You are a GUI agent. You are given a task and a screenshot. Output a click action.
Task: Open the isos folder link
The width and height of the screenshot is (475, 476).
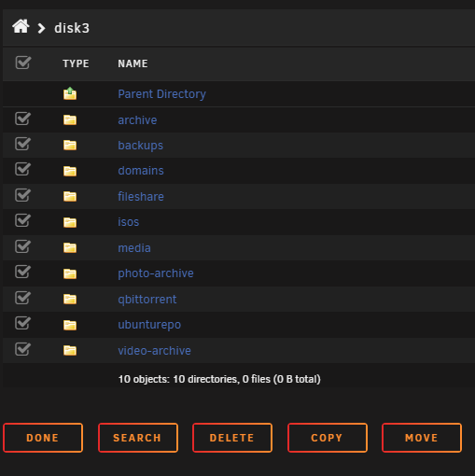click(128, 222)
